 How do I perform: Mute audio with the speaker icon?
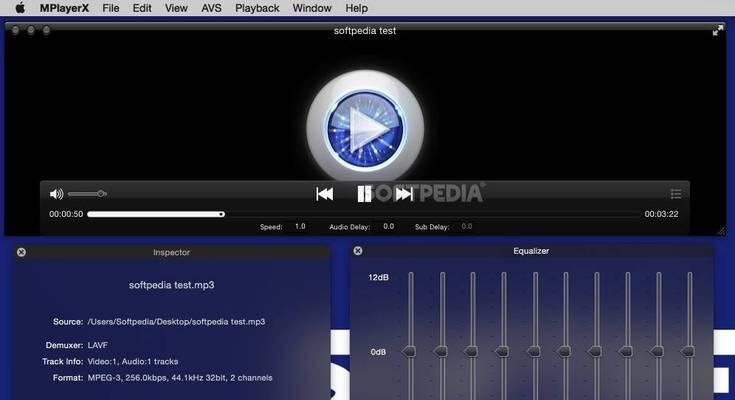click(x=56, y=194)
